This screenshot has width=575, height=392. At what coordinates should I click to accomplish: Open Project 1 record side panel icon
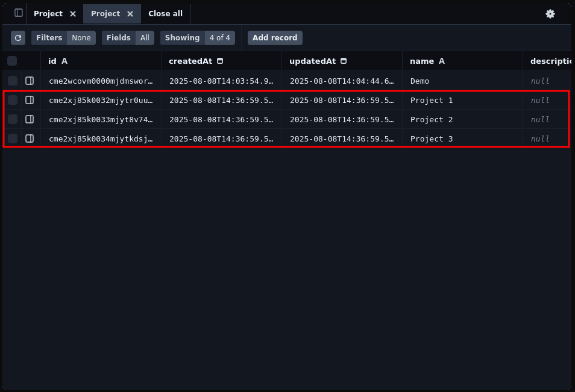coord(30,100)
